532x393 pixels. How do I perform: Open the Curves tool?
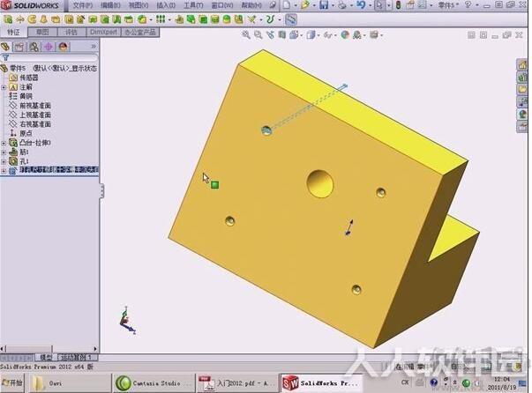270,19
